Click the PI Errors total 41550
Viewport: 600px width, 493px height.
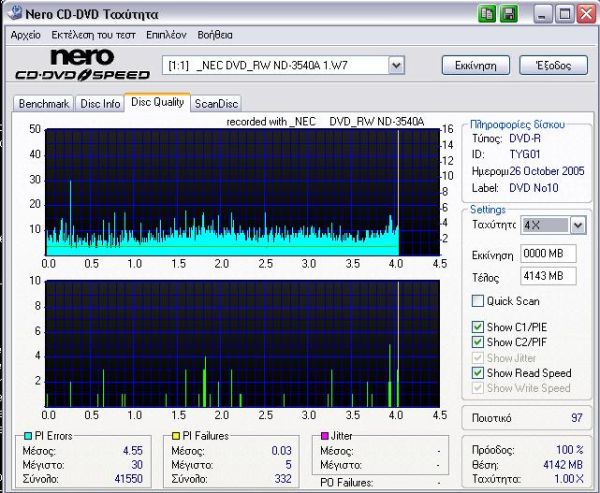tap(129, 479)
